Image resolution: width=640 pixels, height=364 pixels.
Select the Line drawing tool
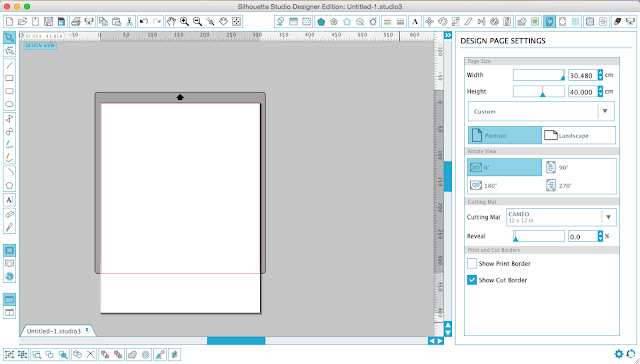tap(9, 65)
